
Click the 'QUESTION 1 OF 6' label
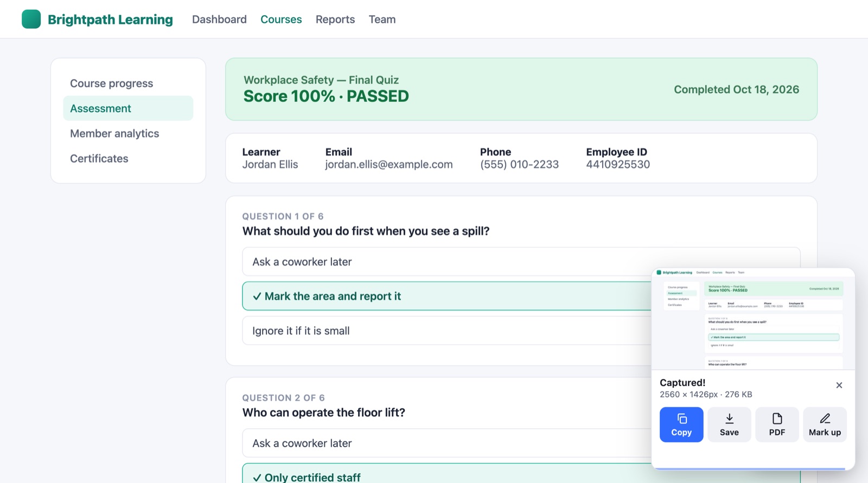pyautogui.click(x=283, y=216)
